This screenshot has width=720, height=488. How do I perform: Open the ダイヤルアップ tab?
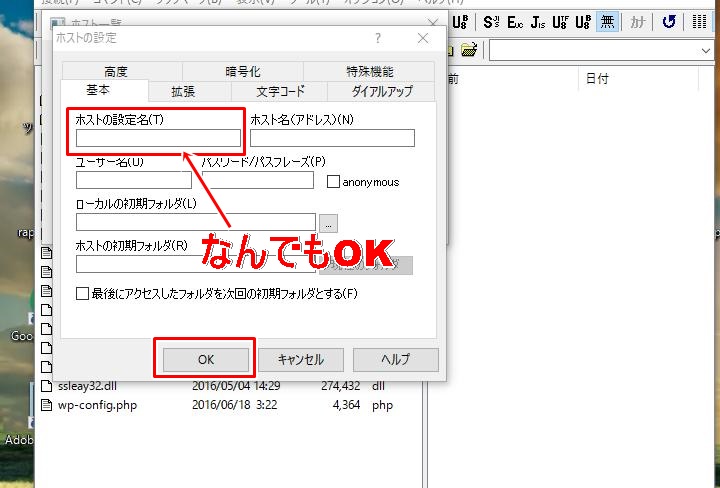pyautogui.click(x=382, y=91)
